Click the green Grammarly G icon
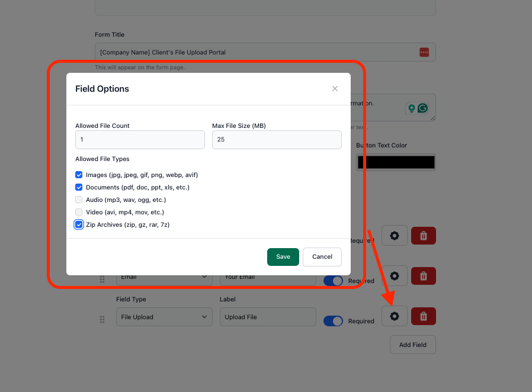This screenshot has width=532, height=392. (x=422, y=108)
